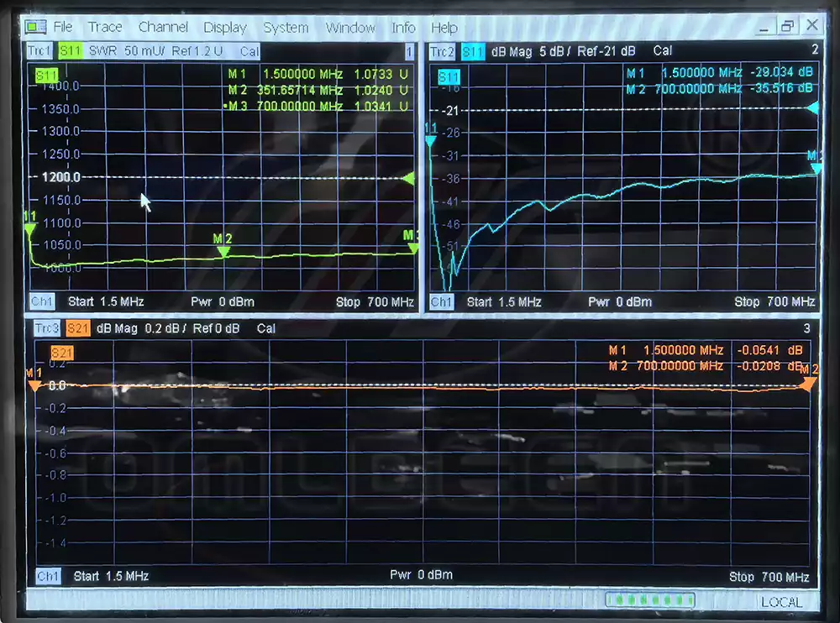Image resolution: width=840 pixels, height=623 pixels.
Task: Click the cyan reference level arrow at -21 dB
Action: (x=812, y=108)
